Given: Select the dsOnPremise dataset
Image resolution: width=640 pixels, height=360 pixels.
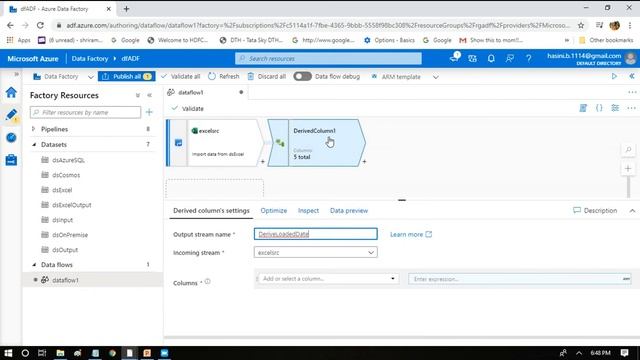Looking at the screenshot, I should point(70,235).
